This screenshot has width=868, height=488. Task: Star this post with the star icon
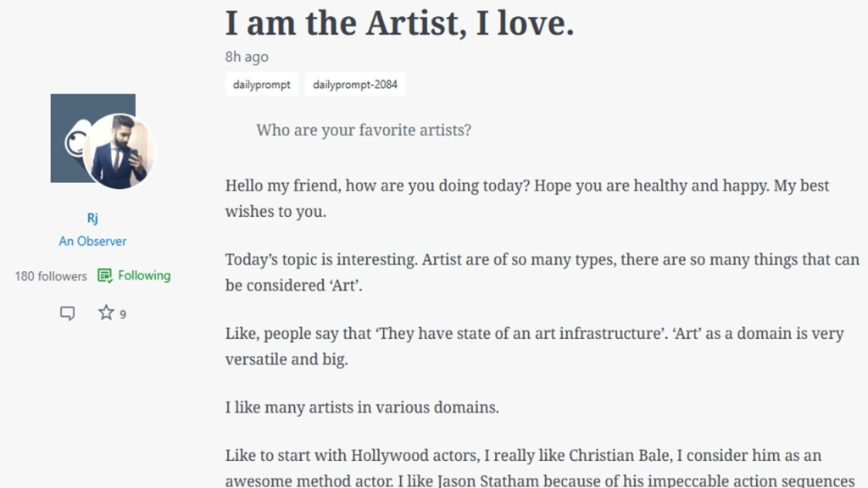point(106,313)
